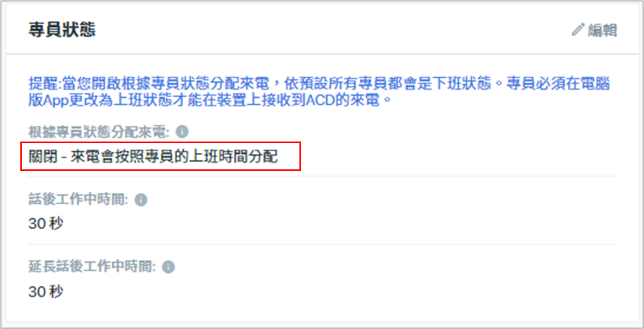
Task: Click the 根據專員狀態分配來電 label
Action: coord(99,132)
